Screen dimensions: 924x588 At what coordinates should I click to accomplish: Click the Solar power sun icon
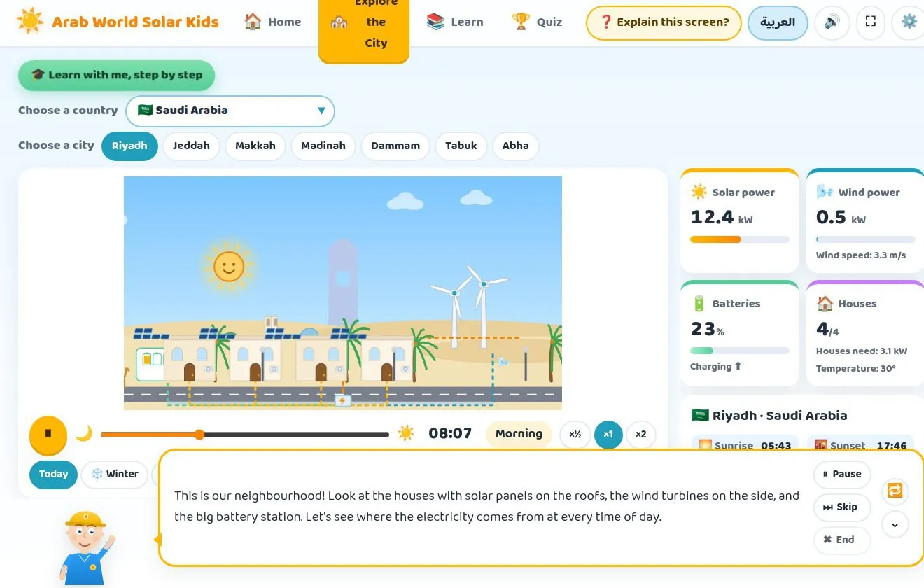click(x=699, y=192)
